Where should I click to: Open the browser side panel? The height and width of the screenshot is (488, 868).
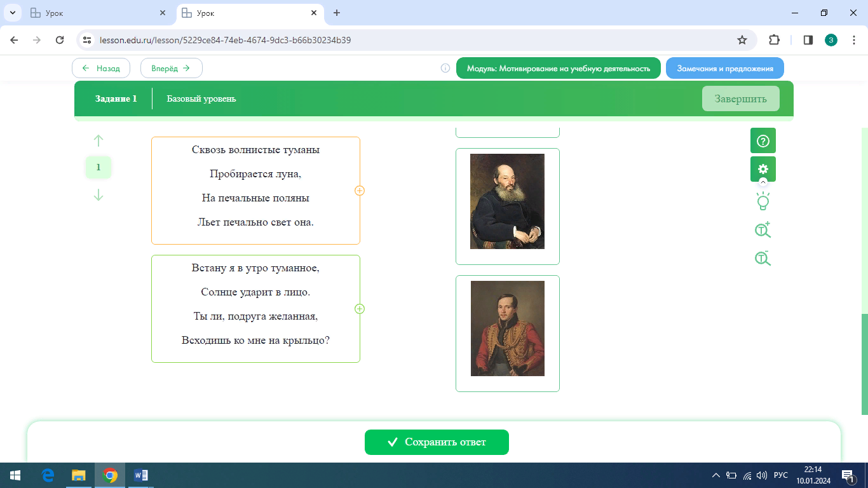808,40
